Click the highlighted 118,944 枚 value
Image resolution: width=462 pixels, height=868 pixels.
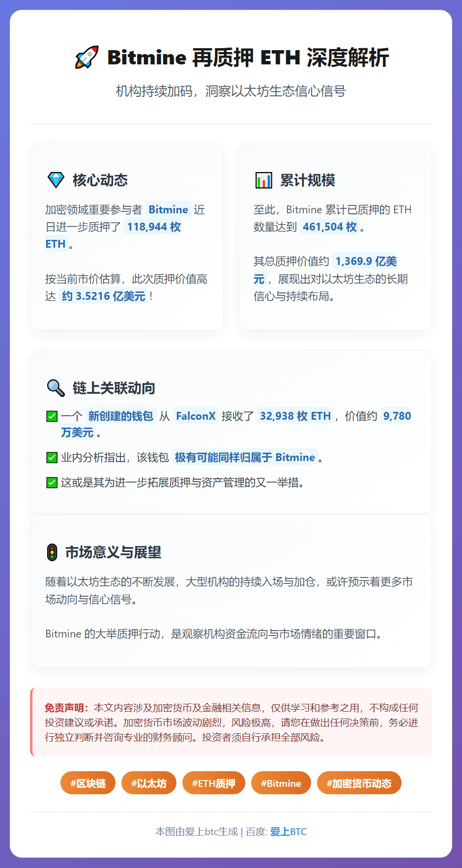point(154,227)
